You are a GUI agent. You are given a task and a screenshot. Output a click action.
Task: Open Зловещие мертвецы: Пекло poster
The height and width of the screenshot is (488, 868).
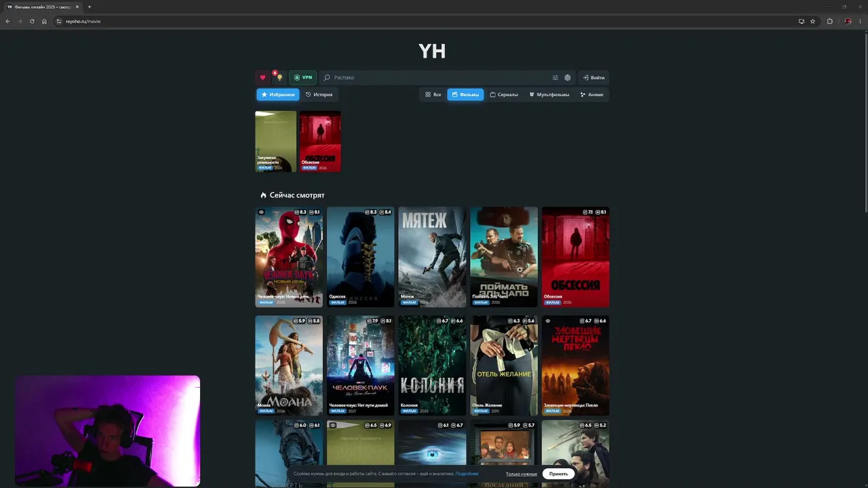pos(576,365)
